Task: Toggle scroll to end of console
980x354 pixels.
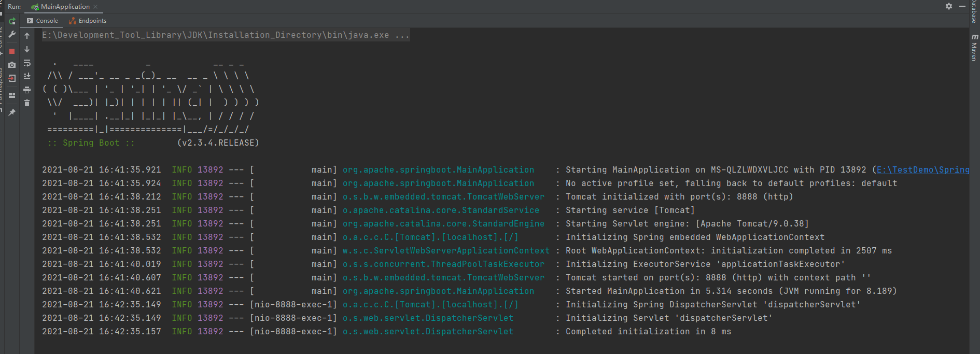Action: click(x=27, y=76)
